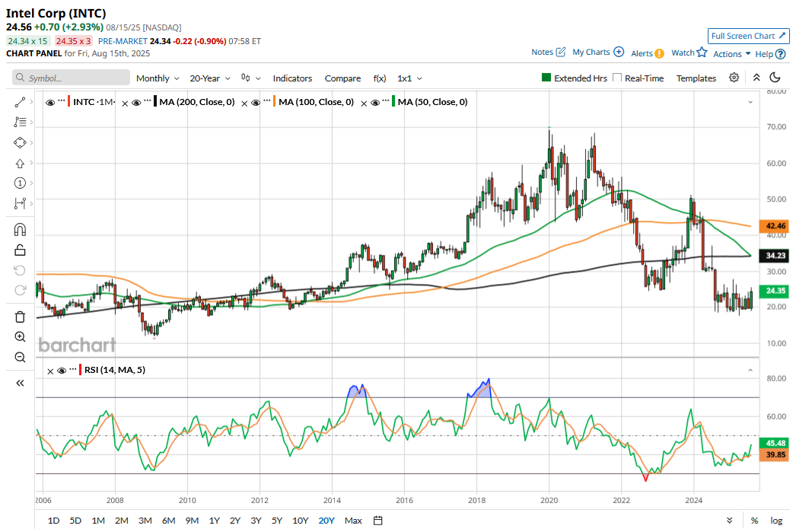The image size is (799, 532).
Task: Open the f(x) expressions button
Action: [379, 78]
